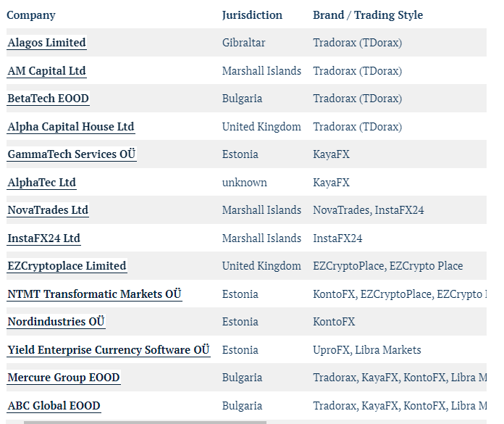Click the Gibraltar jurisdiction cell
This screenshot has height=424, width=504.
[243, 43]
